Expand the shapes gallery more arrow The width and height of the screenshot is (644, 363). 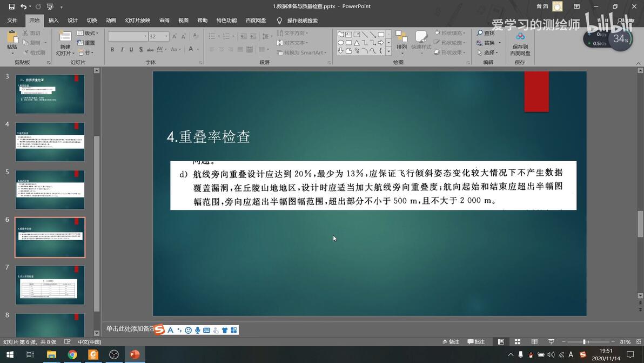coord(388,51)
